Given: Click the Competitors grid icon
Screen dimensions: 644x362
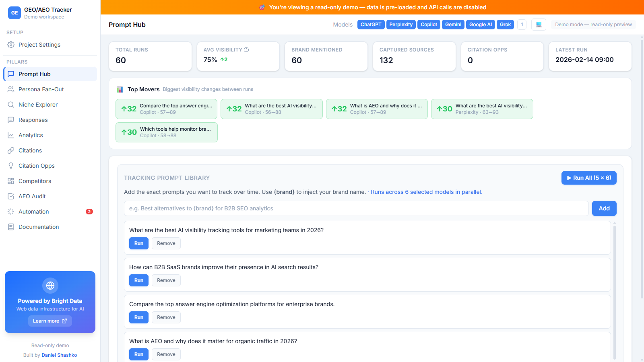Looking at the screenshot, I should (11, 181).
